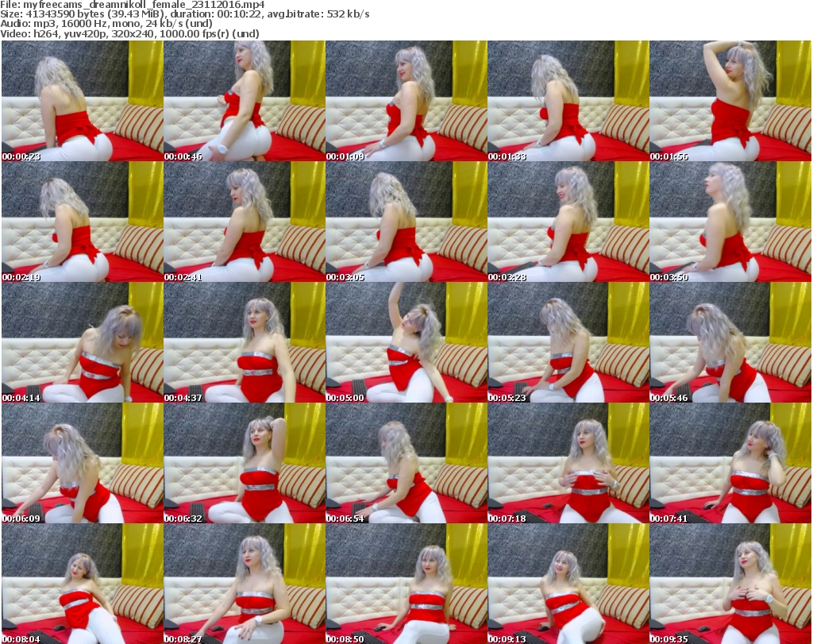Select the thumbnail frame at 00:08:04
Viewport: 813px width, 644px height.
pos(83,584)
